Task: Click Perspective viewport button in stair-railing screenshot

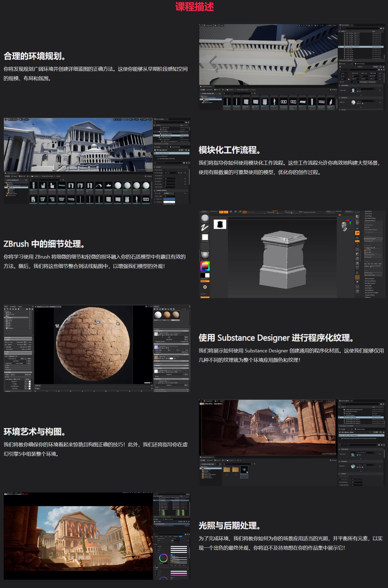Action: pyautogui.click(x=208, y=25)
